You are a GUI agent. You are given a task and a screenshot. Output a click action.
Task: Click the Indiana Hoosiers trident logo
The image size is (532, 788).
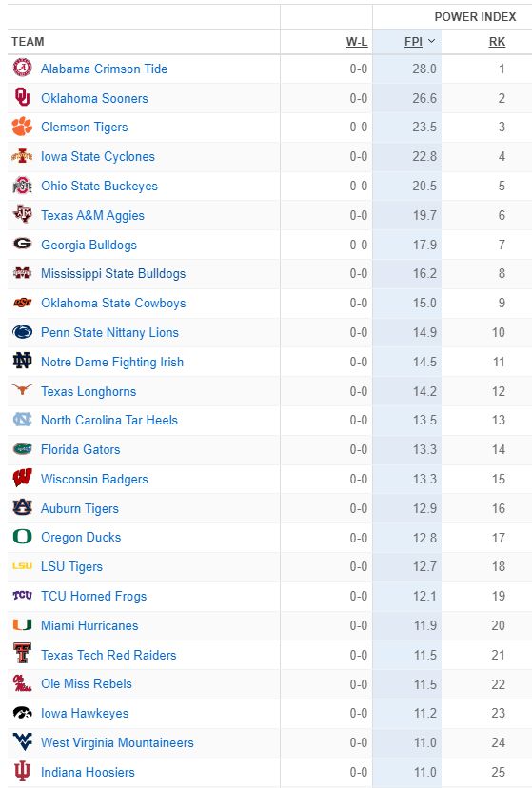click(x=22, y=772)
